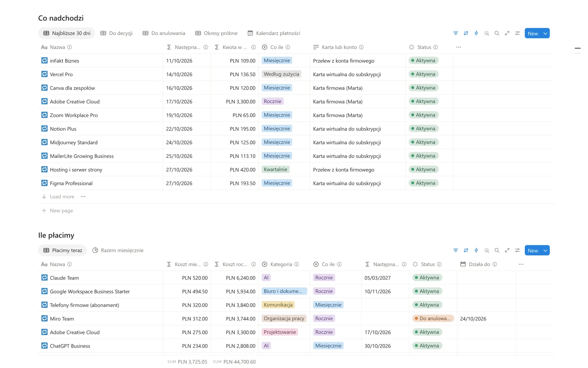Click New button in Ile płacimy
The image size is (588, 368).
pos(533,250)
